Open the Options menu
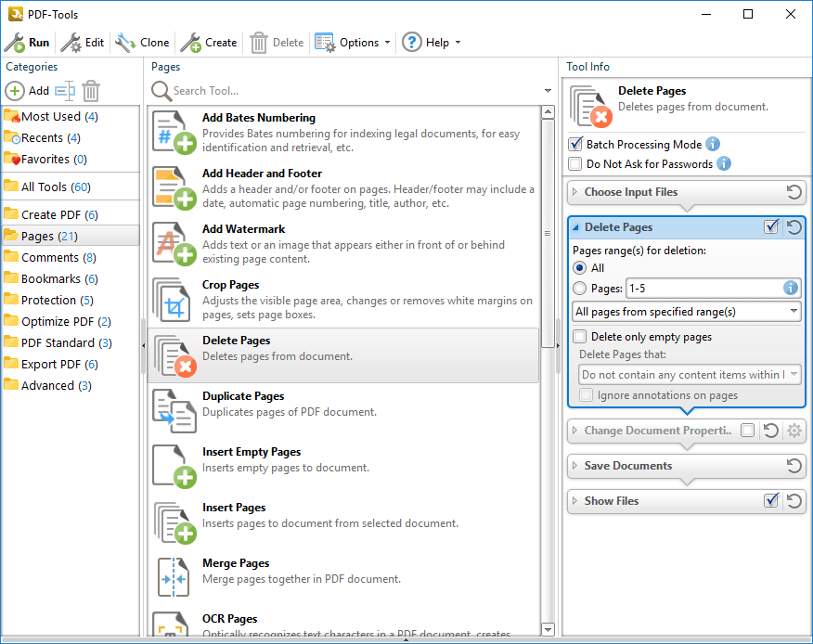813x644 pixels. [x=353, y=43]
